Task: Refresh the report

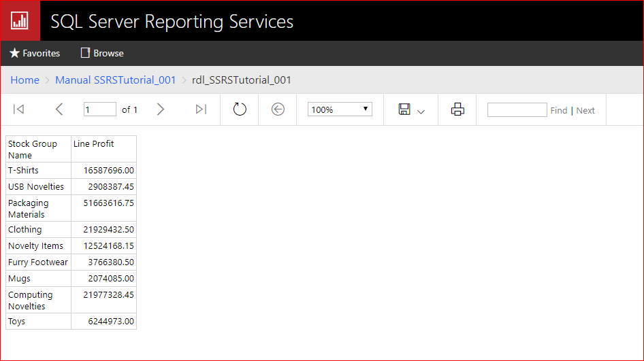Action: point(240,109)
